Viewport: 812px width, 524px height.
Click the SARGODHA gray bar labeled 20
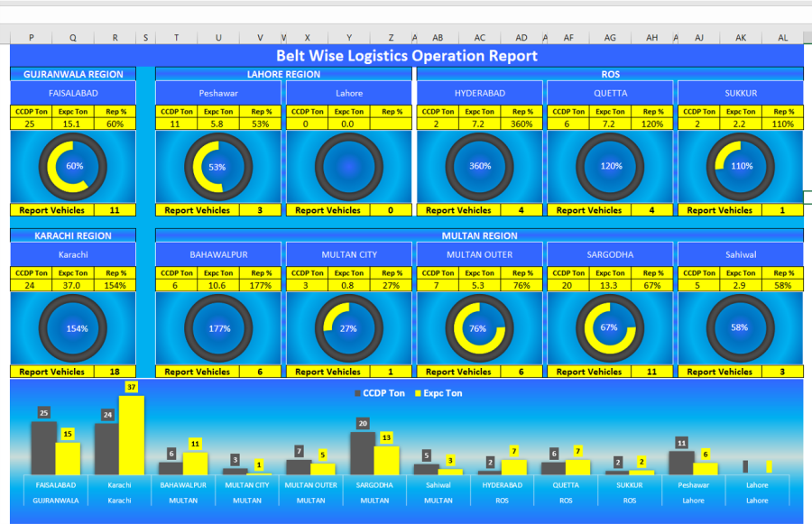point(363,454)
